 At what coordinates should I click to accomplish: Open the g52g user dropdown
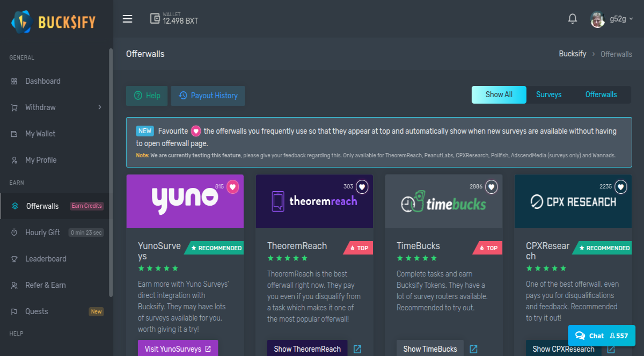click(621, 19)
